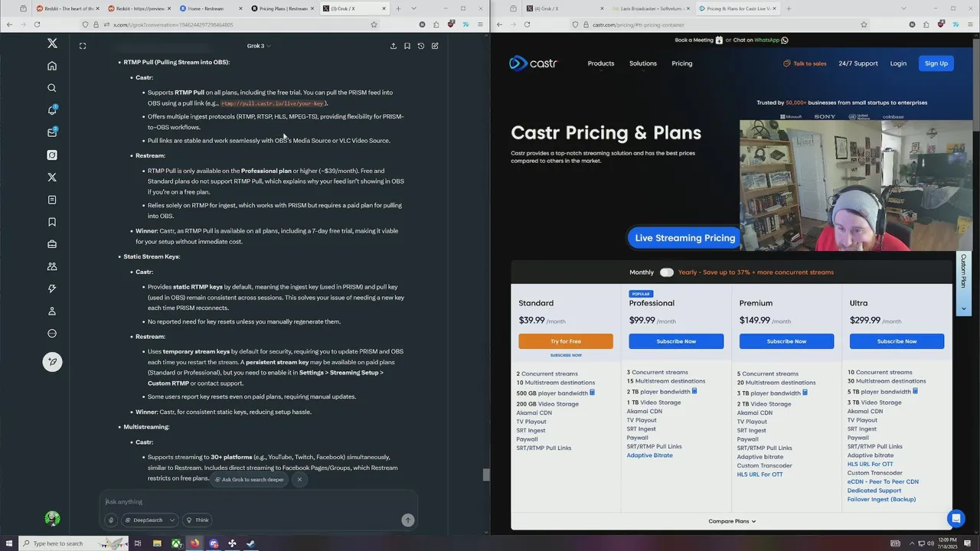980x551 pixels.
Task: Open the Grok 3 model dropdown
Action: coord(259,46)
